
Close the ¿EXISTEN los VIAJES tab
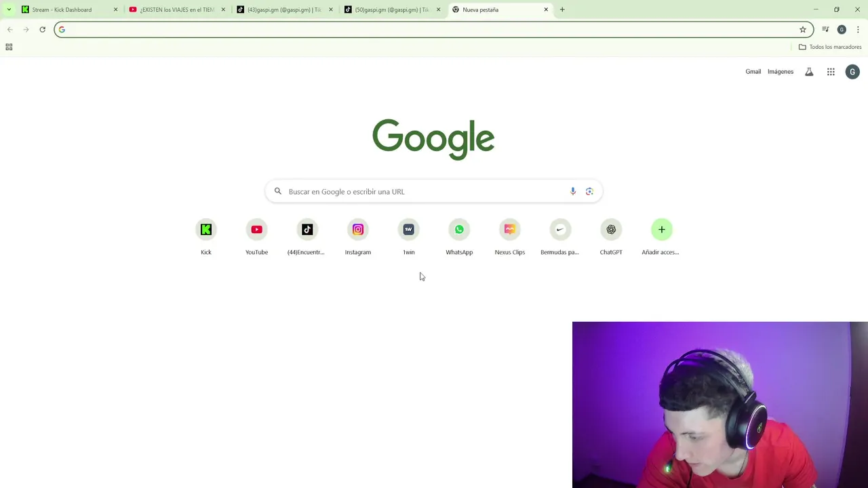pyautogui.click(x=223, y=9)
